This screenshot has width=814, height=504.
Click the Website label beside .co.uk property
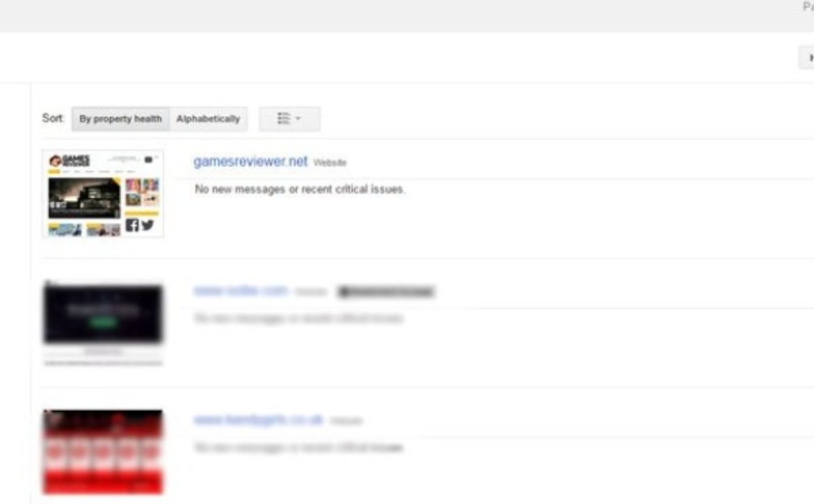pyautogui.click(x=346, y=421)
